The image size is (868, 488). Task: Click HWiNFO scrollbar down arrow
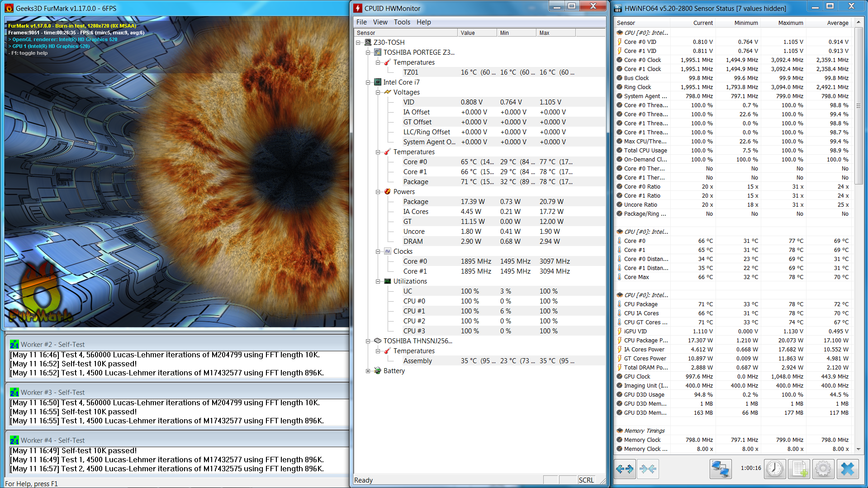tap(858, 449)
